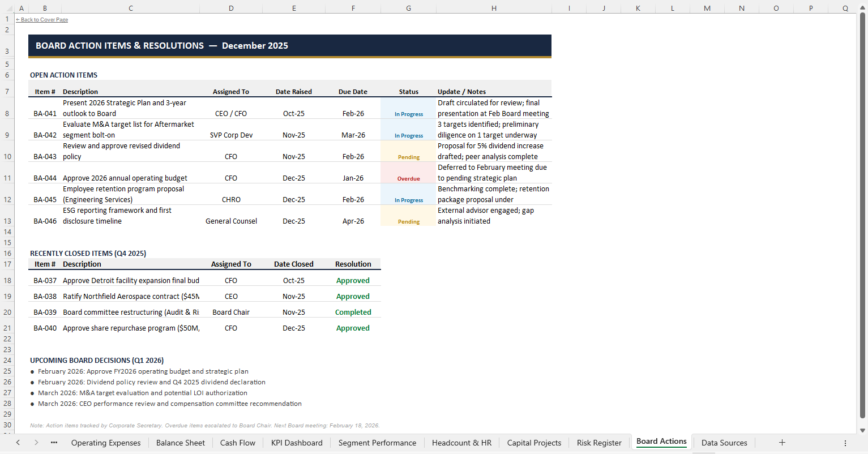Add a new worksheet with the plus icon

point(782,443)
